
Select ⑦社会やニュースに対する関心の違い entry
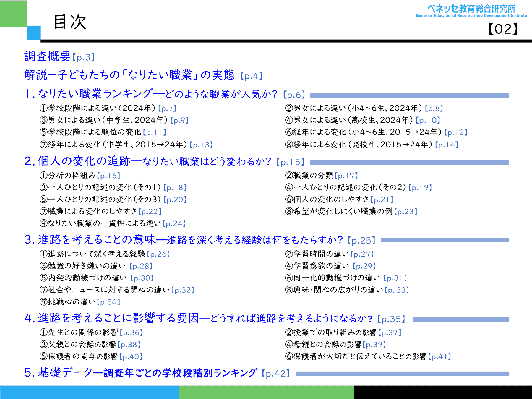point(116,290)
